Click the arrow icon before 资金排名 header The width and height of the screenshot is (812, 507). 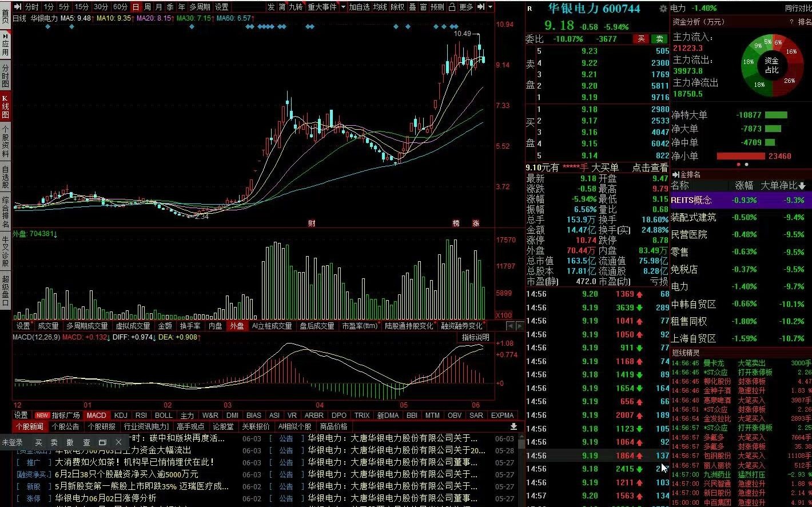tap(675, 174)
